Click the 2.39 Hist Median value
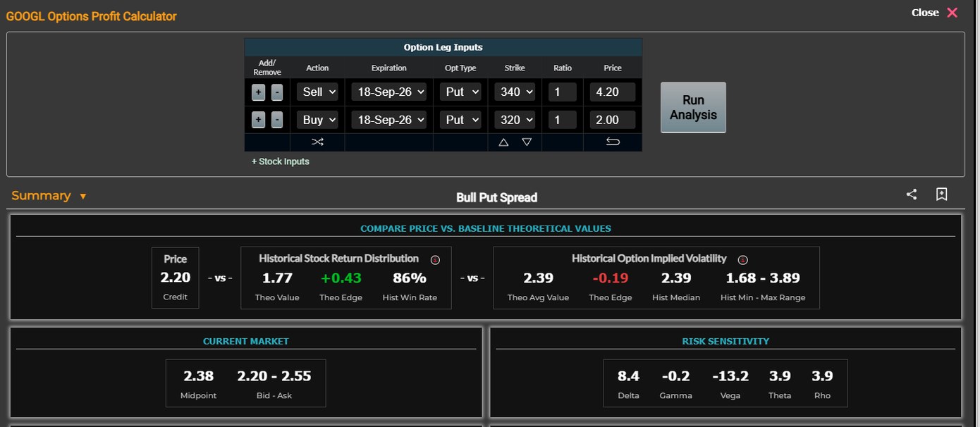The image size is (980, 427). (x=676, y=278)
